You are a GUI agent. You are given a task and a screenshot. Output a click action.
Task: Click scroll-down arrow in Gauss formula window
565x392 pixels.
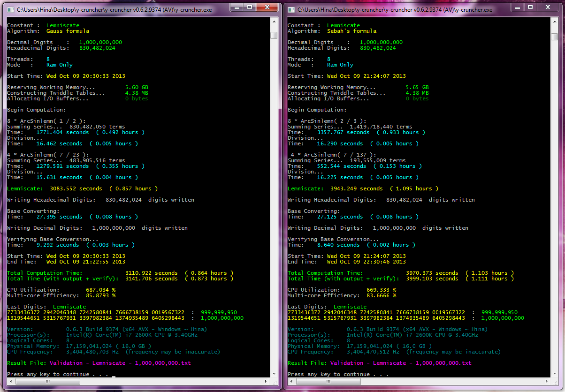pos(274,374)
